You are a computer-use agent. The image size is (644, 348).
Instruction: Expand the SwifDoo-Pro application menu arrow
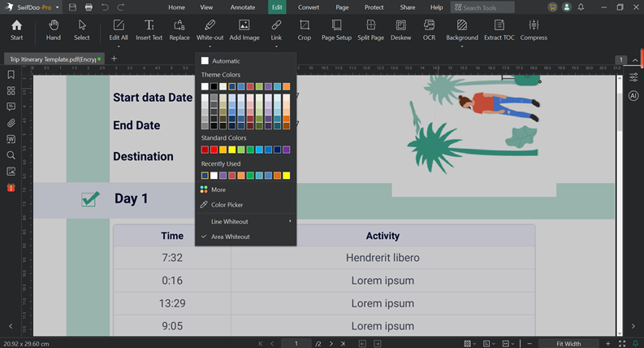(x=58, y=7)
